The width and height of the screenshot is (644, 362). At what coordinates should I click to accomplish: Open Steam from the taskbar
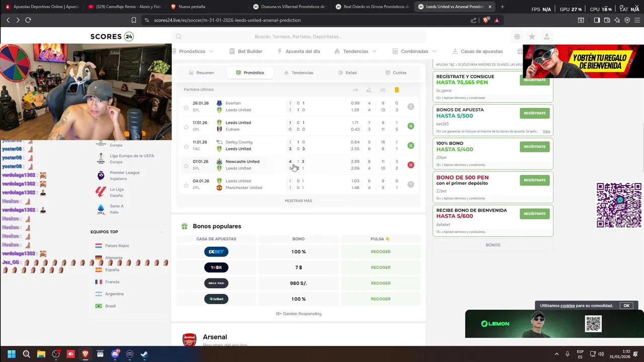tap(144, 354)
